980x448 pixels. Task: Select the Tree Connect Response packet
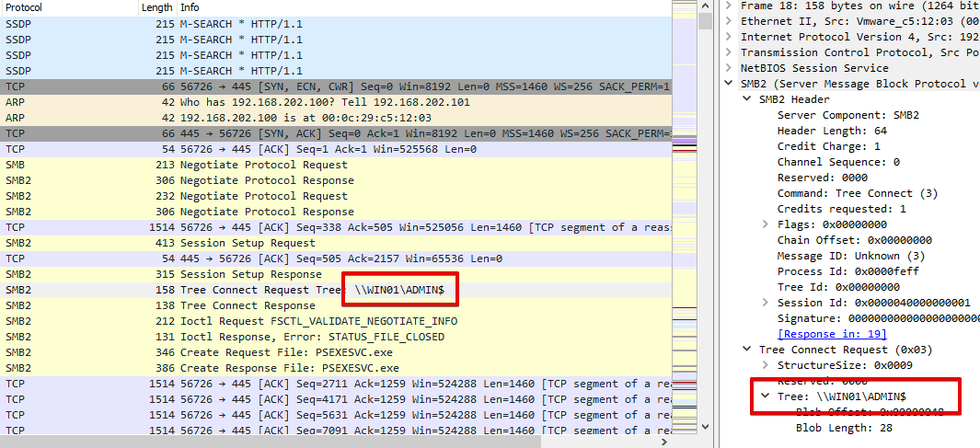(248, 305)
